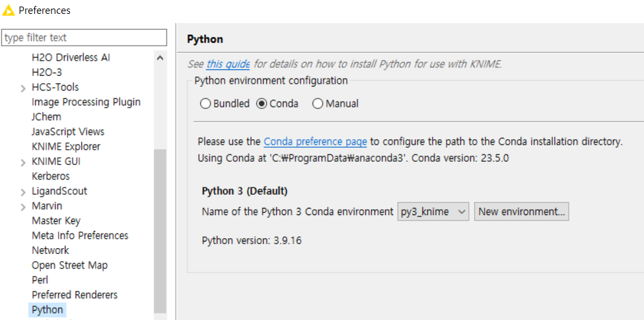The width and height of the screenshot is (644, 320).
Task: Select Python in the preferences tree
Action: 48,309
